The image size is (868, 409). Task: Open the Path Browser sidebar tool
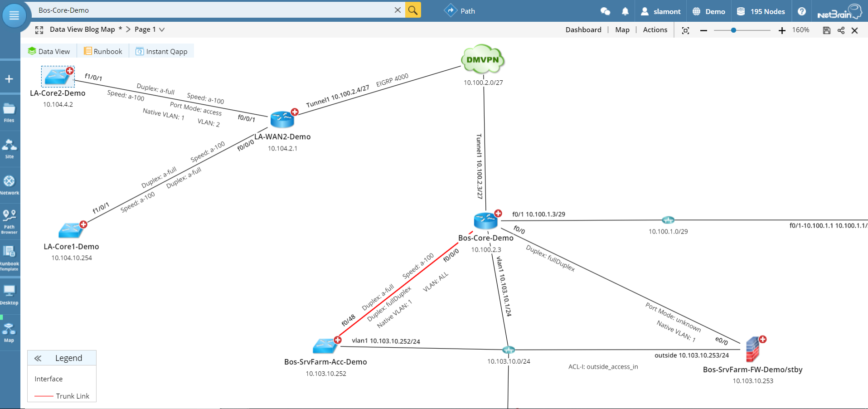pyautogui.click(x=9, y=219)
